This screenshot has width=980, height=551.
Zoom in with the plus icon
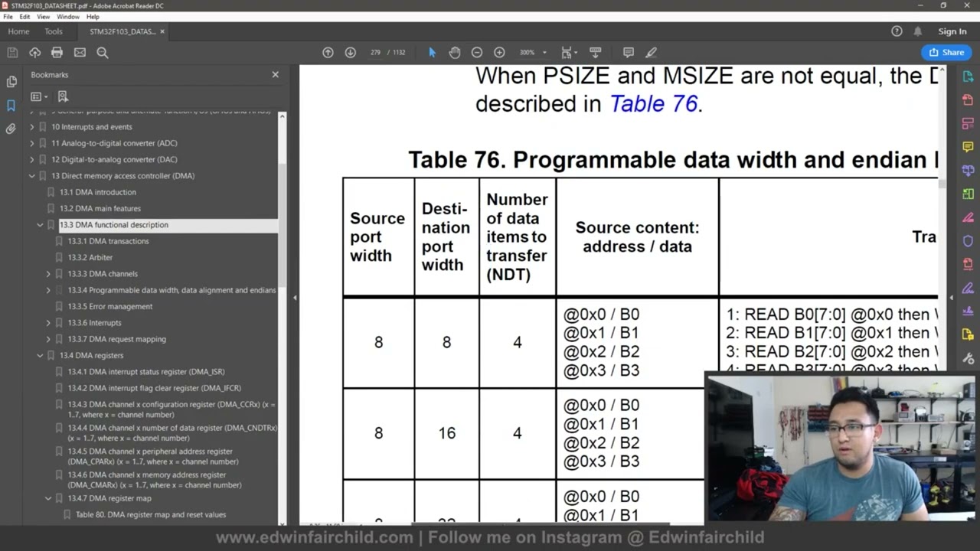click(x=499, y=52)
